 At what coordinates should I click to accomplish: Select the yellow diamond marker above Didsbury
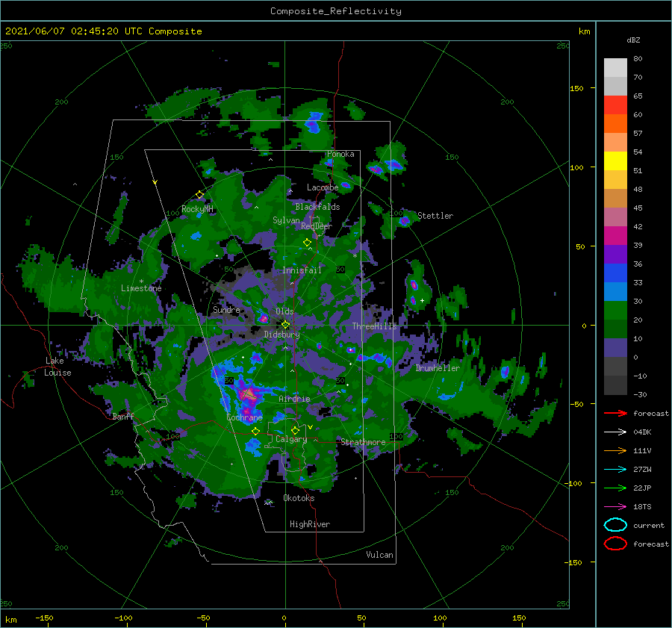pyautogui.click(x=285, y=325)
